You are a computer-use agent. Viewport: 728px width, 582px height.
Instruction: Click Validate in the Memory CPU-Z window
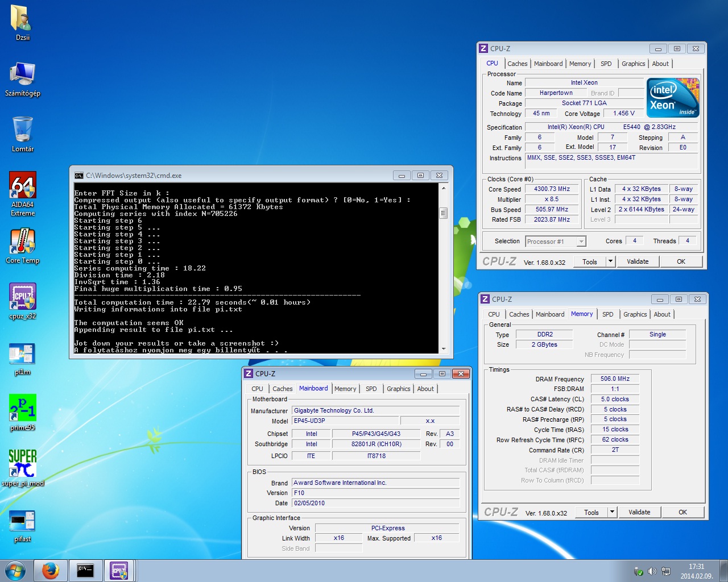(639, 512)
